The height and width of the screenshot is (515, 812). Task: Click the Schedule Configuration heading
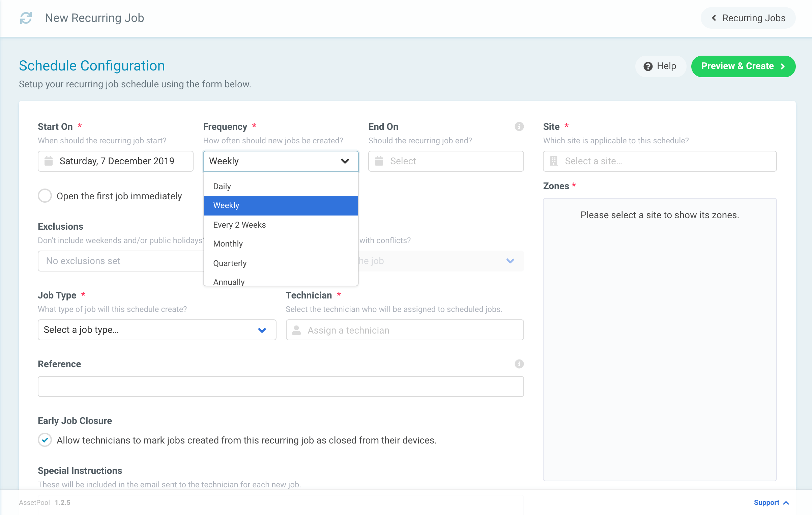coord(92,66)
